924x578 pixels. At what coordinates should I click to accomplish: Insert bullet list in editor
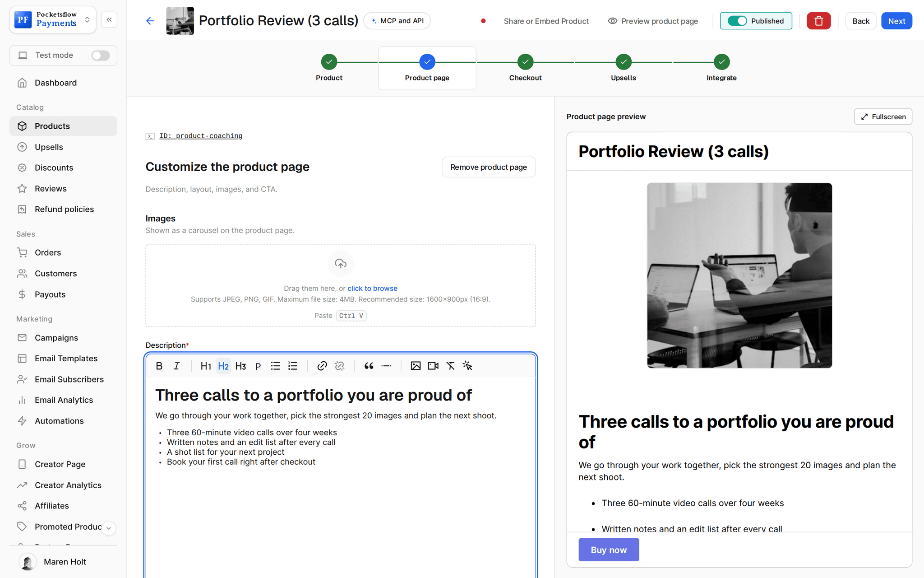click(275, 366)
